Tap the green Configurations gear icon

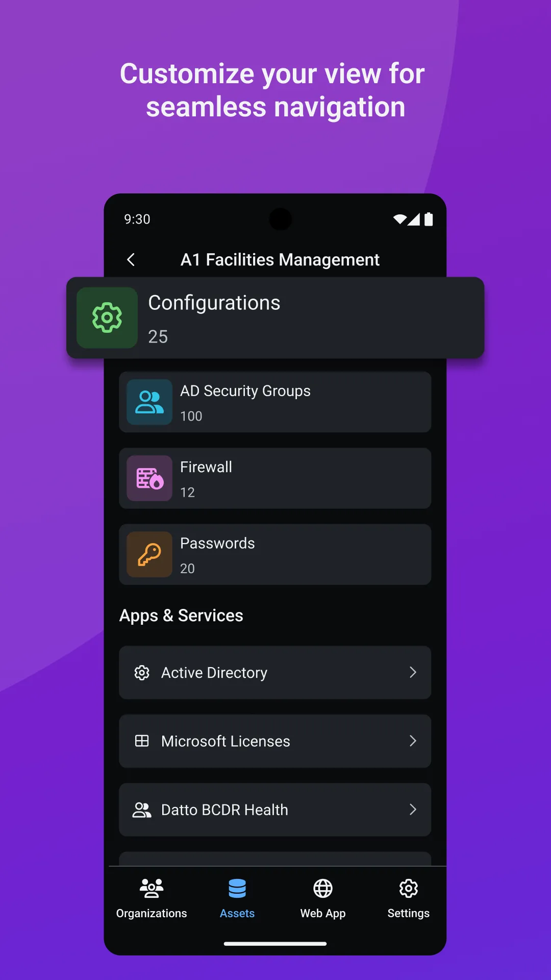click(107, 317)
